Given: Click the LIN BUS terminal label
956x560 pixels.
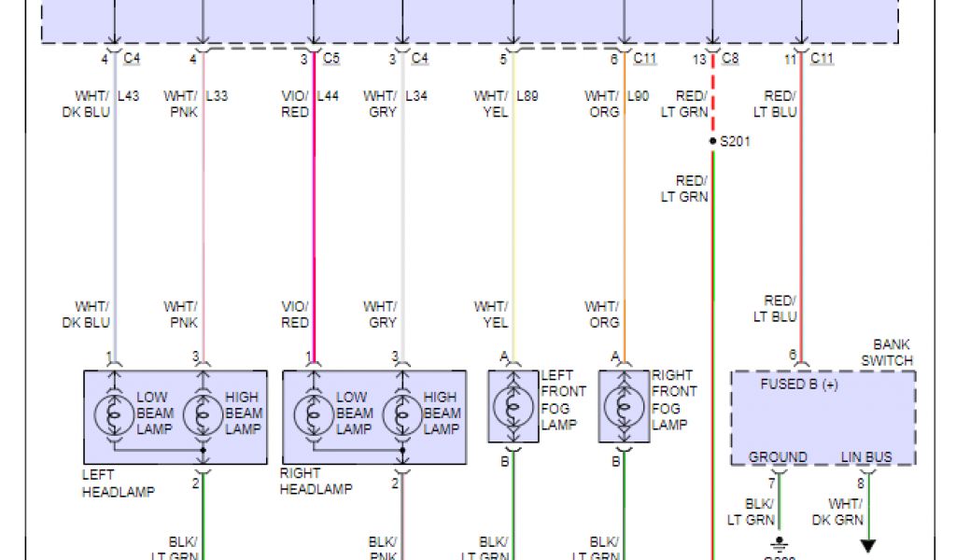Looking at the screenshot, I should [x=866, y=457].
